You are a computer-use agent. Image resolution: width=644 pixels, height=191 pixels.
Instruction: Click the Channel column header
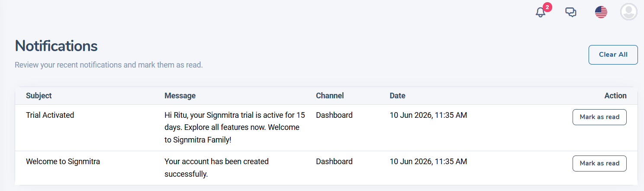click(330, 96)
